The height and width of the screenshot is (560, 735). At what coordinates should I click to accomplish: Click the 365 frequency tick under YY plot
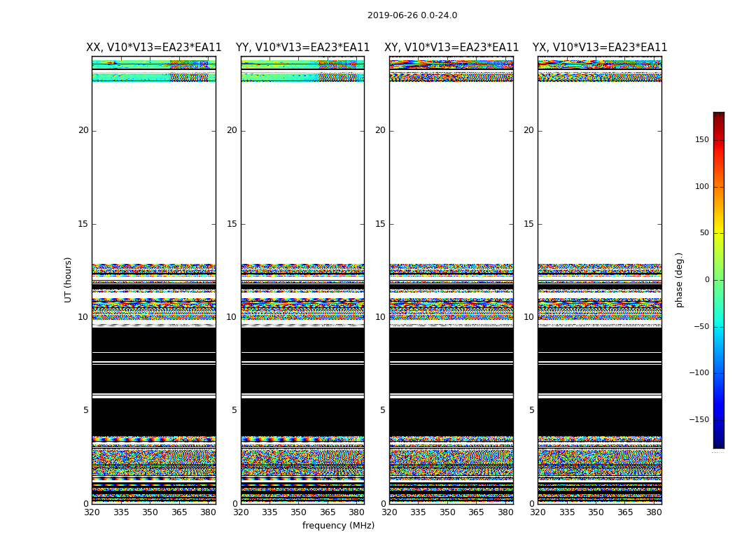pyautogui.click(x=328, y=512)
